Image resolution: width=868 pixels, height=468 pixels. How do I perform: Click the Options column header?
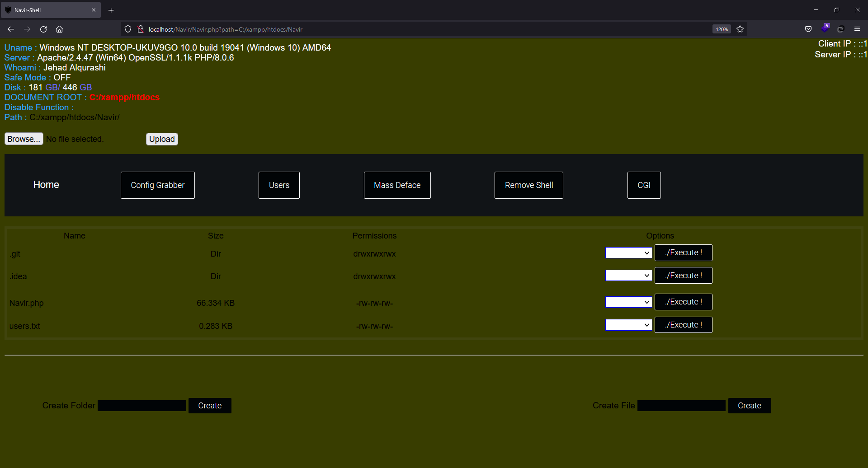coord(660,236)
